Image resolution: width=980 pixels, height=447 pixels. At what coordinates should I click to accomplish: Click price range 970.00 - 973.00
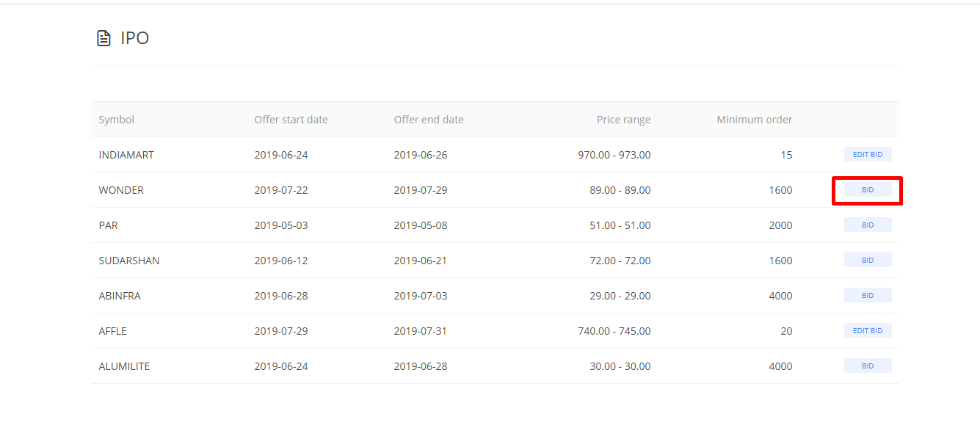[x=614, y=155]
